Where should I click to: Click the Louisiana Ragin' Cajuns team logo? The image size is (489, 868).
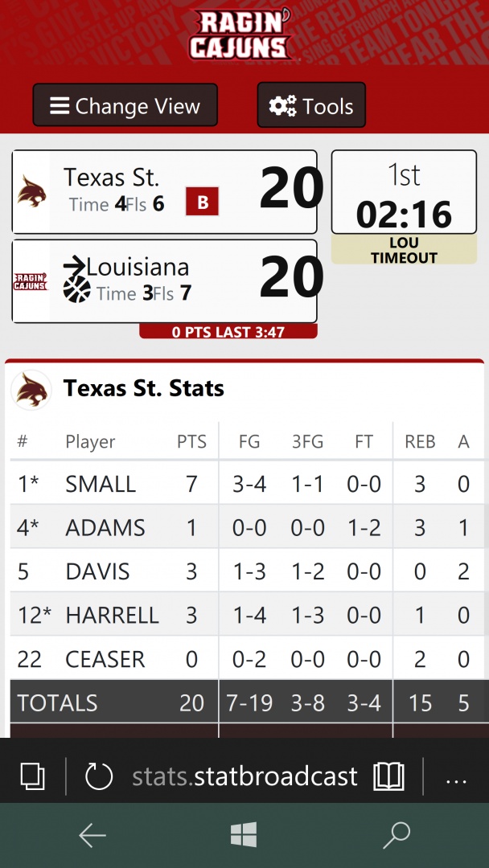pyautogui.click(x=30, y=281)
